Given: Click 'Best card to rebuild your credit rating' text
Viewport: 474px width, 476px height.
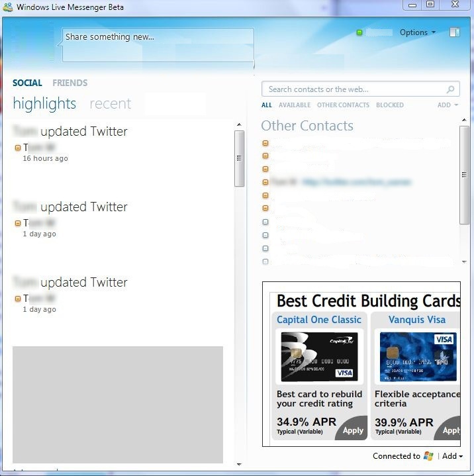Looking at the screenshot, I should [x=319, y=399].
